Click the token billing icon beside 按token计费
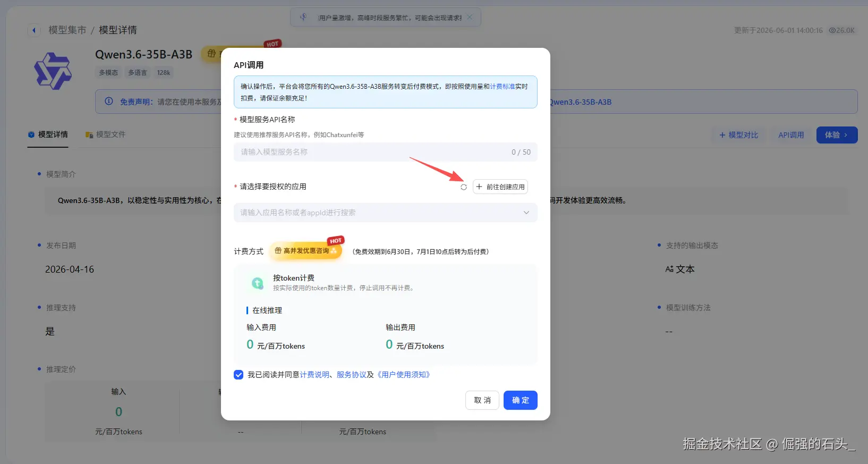The height and width of the screenshot is (464, 868). point(258,283)
